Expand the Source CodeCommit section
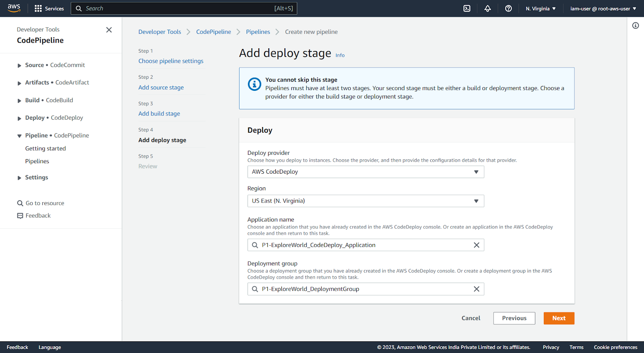The image size is (644, 353). pyautogui.click(x=19, y=66)
